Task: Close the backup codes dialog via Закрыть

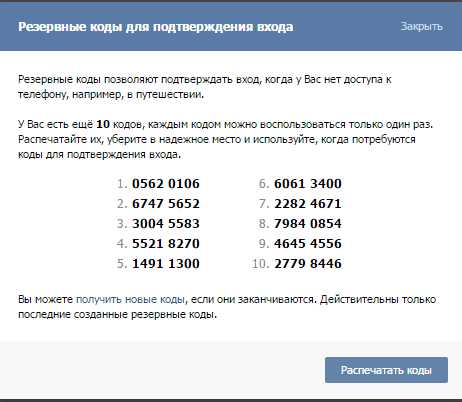Action: pos(421,26)
